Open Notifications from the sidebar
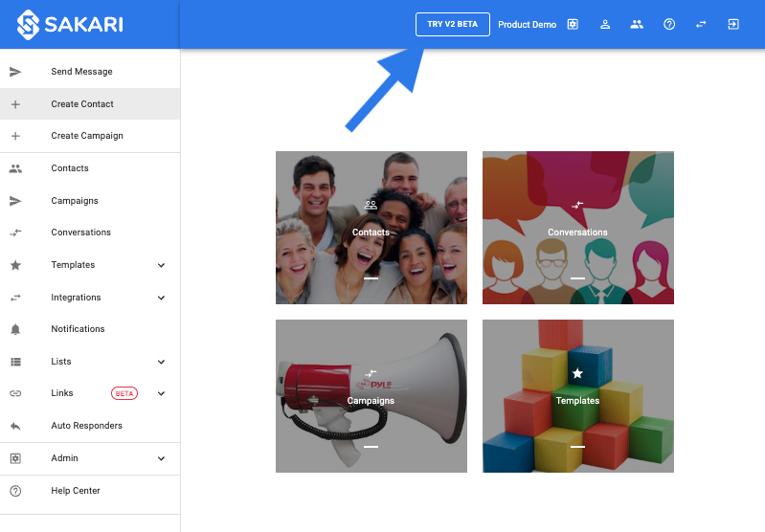765x532 pixels. 90,329
